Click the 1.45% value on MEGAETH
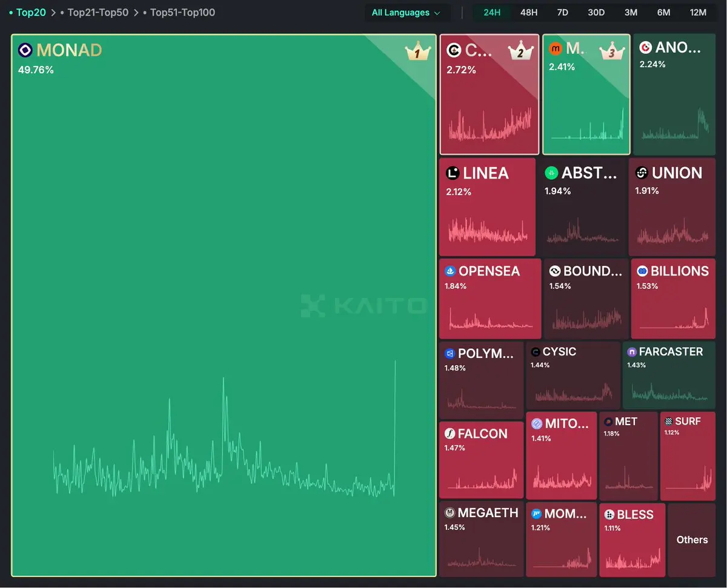727x588 pixels. click(x=454, y=527)
